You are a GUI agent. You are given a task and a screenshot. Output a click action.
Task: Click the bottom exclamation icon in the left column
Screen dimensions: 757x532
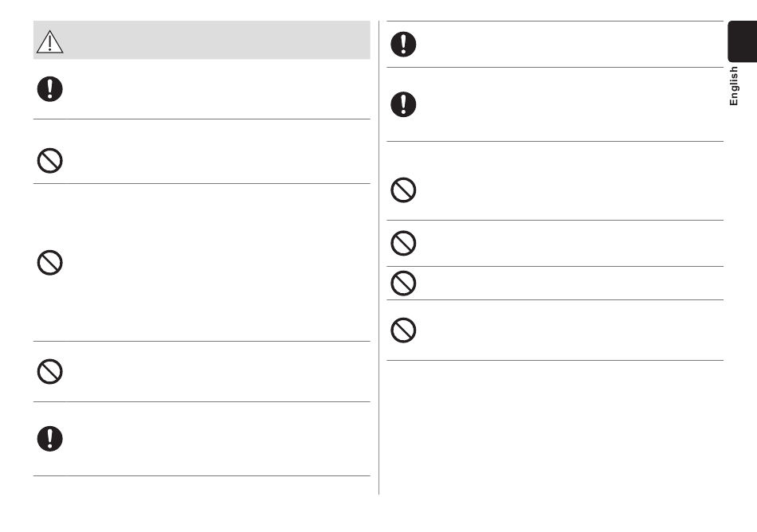(49, 439)
